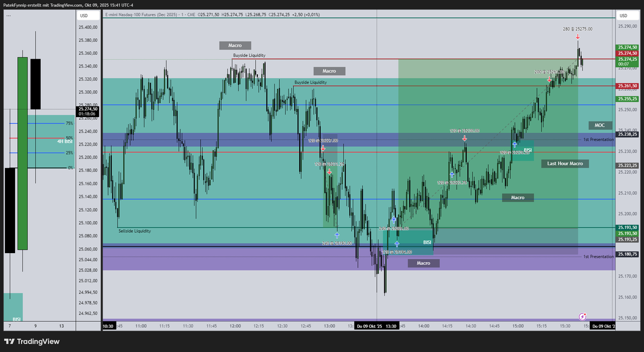The width and height of the screenshot is (644, 352).
Task: Open the three-dot menu in left panel
Action: coord(9,16)
